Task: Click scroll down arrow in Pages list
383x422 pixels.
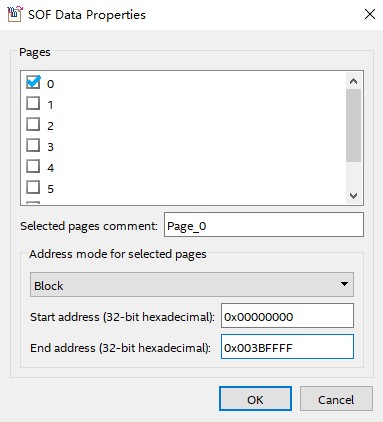Action: click(353, 195)
